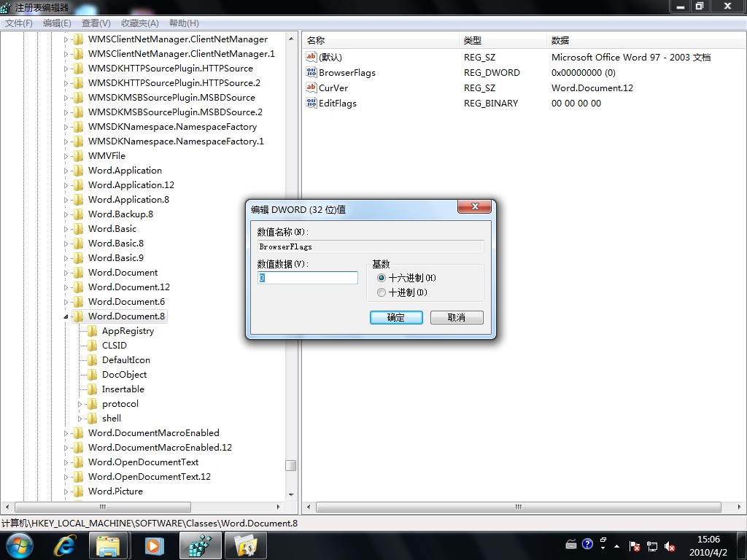Open the 收藏夹(A) menu
The height and width of the screenshot is (560, 747).
[x=139, y=23]
